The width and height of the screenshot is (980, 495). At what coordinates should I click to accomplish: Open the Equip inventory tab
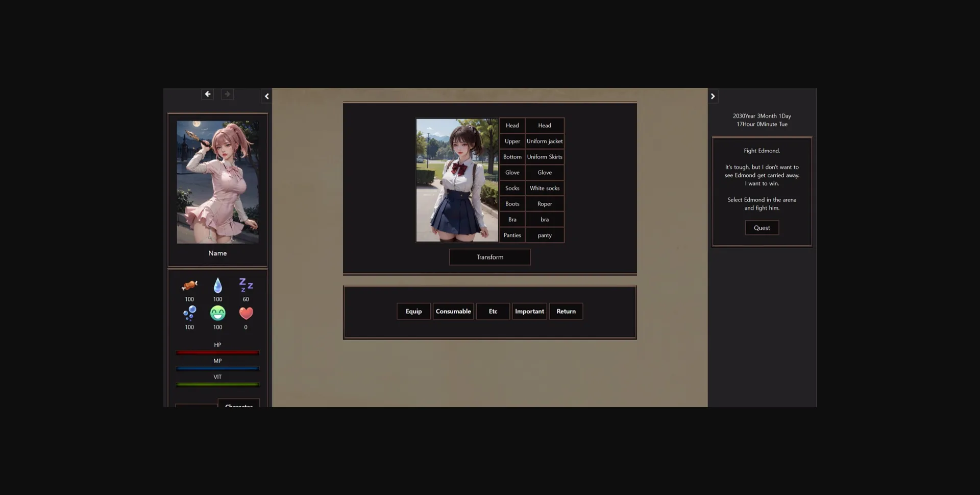[413, 311]
